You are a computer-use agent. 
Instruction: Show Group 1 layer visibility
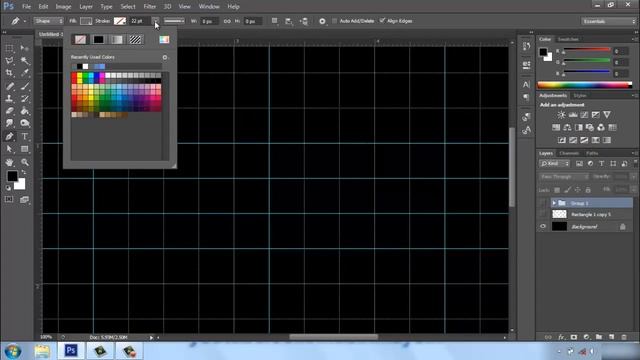point(543,203)
